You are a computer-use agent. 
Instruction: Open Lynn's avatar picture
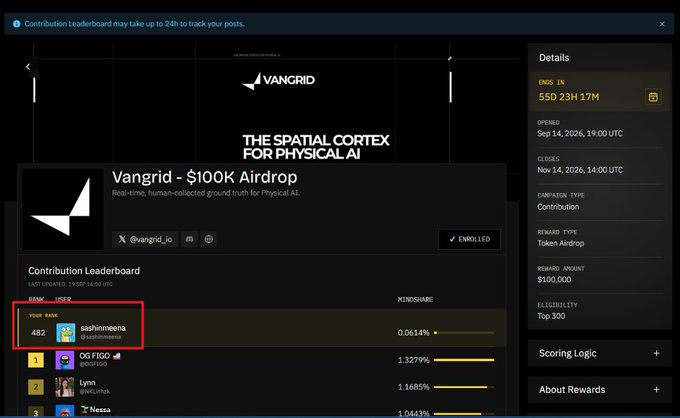point(65,387)
